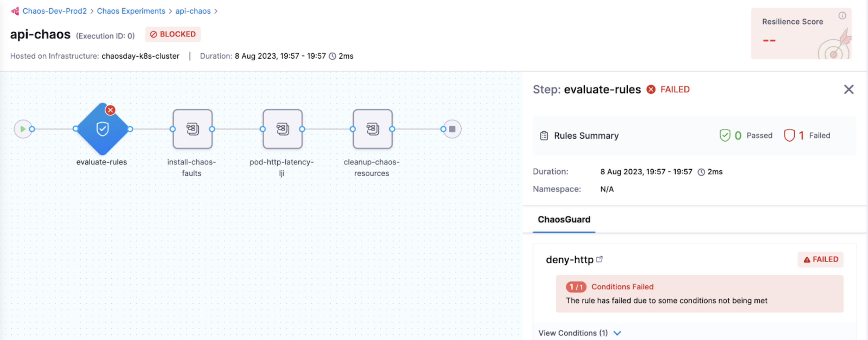Open the ChaosGuard tab
The height and width of the screenshot is (340, 868).
(x=564, y=220)
